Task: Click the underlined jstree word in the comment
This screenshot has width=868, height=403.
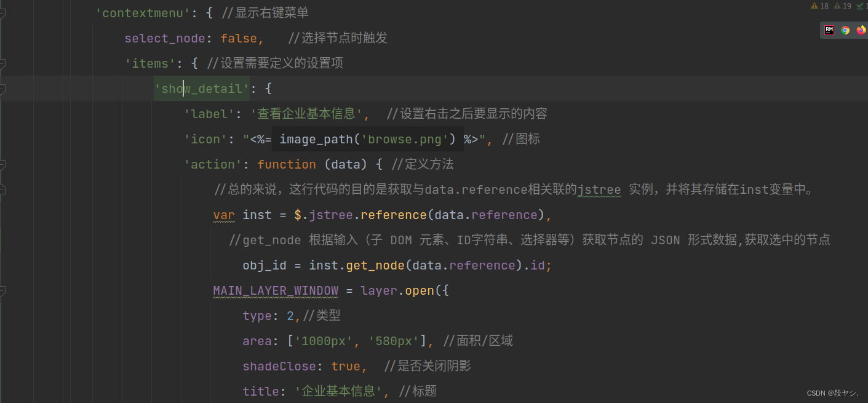Action: click(x=599, y=190)
